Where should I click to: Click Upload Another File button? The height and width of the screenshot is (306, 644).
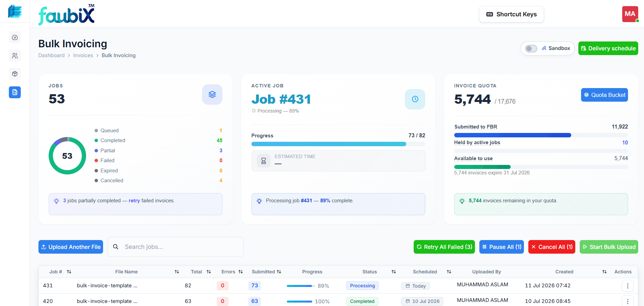click(71, 247)
